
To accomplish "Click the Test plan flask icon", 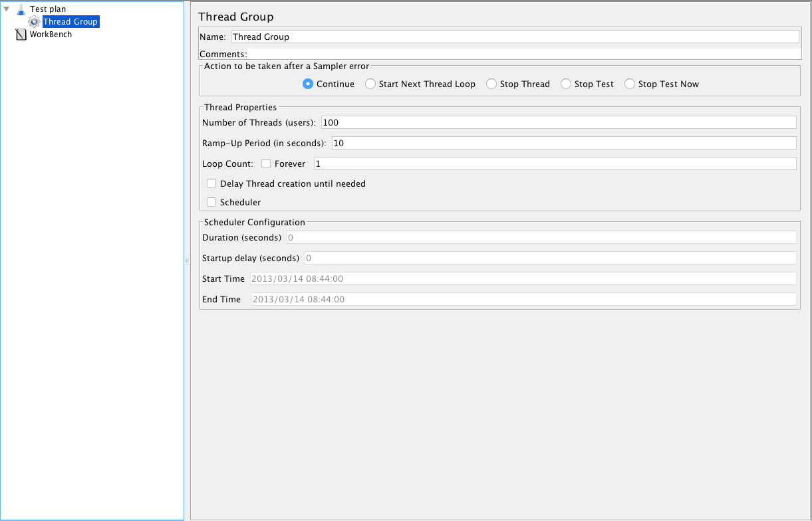I will pyautogui.click(x=21, y=9).
